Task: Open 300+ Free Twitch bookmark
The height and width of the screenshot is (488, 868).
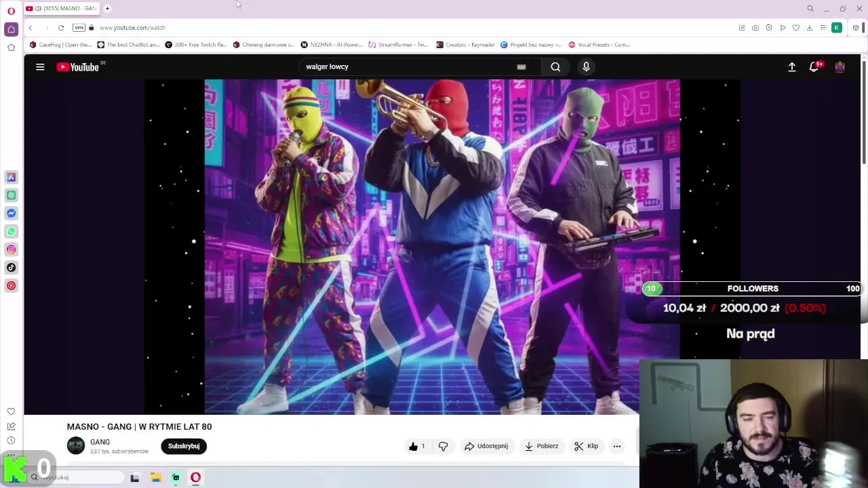Action: tap(196, 45)
